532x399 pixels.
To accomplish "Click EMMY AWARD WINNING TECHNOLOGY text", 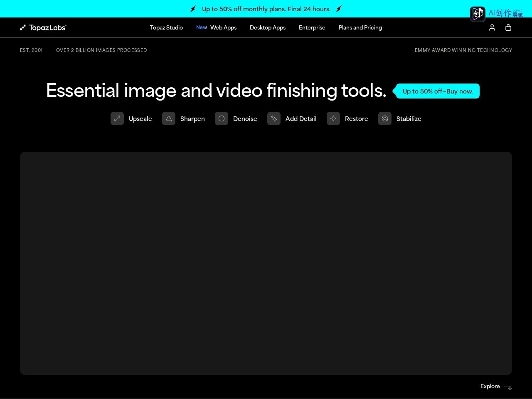I will point(463,50).
